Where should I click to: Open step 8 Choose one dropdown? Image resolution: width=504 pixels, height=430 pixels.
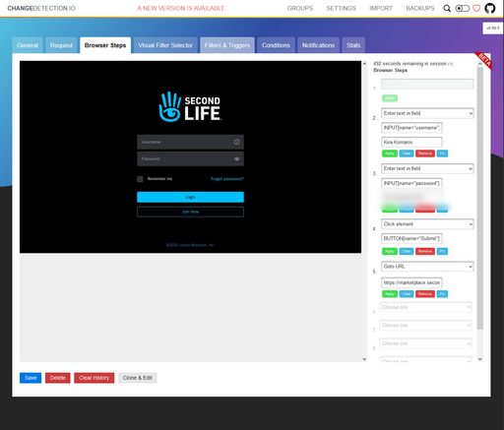pyautogui.click(x=425, y=343)
